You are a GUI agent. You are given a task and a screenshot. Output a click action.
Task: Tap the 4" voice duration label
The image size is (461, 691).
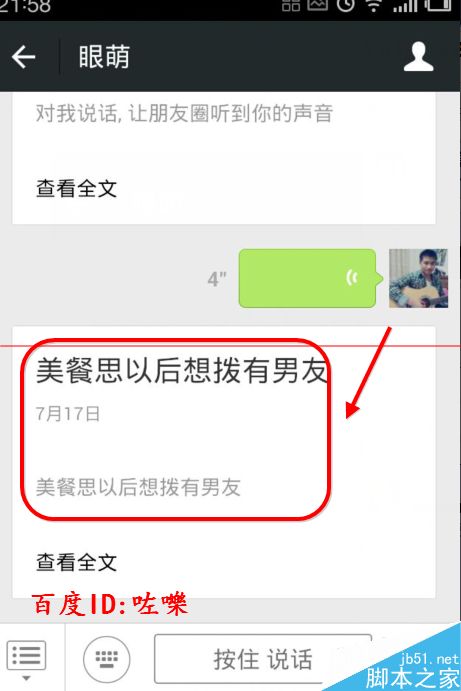pos(217,279)
